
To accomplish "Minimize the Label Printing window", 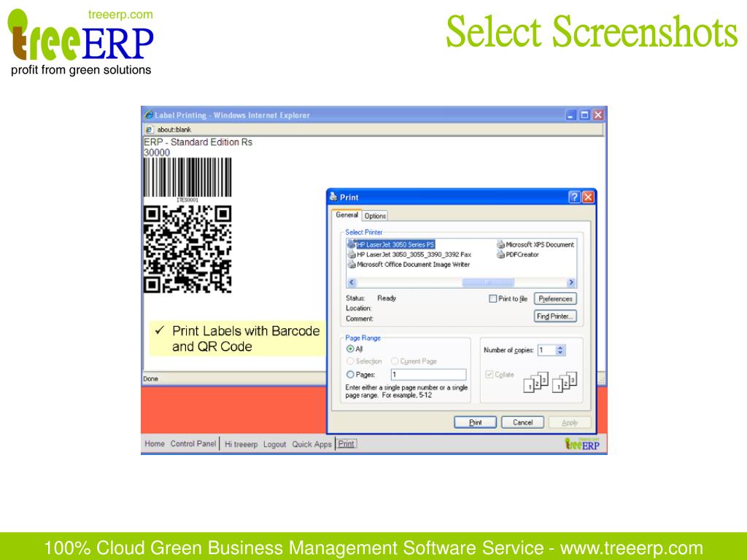I will [570, 114].
